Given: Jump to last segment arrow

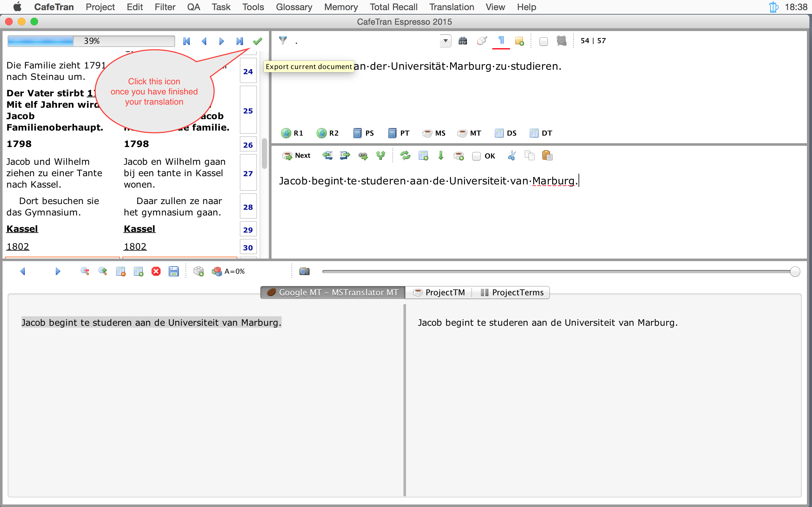Looking at the screenshot, I should click(x=239, y=41).
